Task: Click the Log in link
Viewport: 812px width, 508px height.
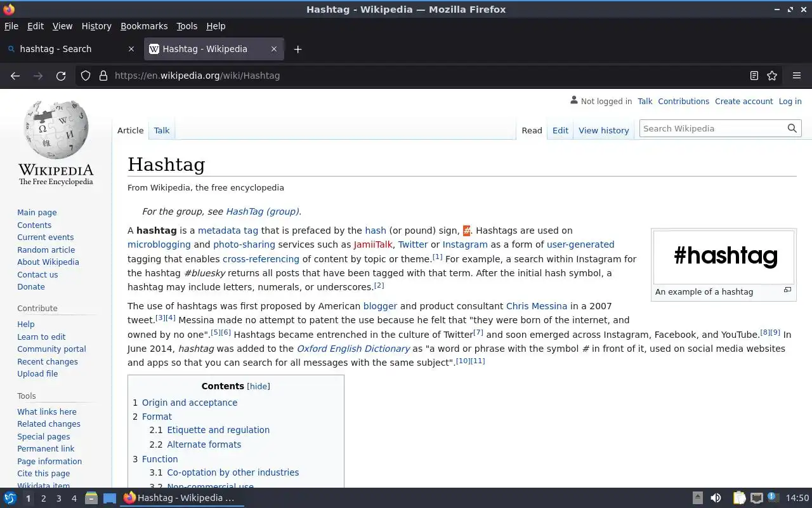Action: tap(790, 101)
